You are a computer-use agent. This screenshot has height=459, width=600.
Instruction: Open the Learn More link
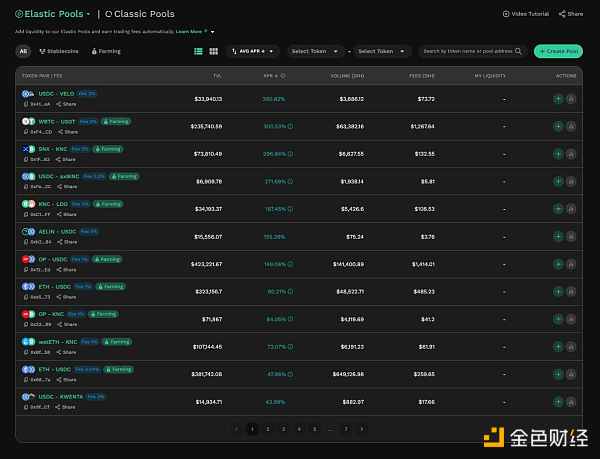189,31
